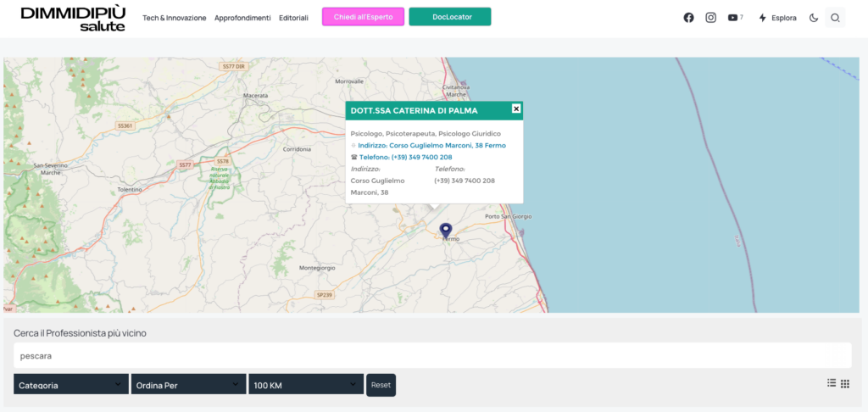The height and width of the screenshot is (412, 868).
Task: Close the Caterina Di Palma popup
Action: pyautogui.click(x=515, y=109)
